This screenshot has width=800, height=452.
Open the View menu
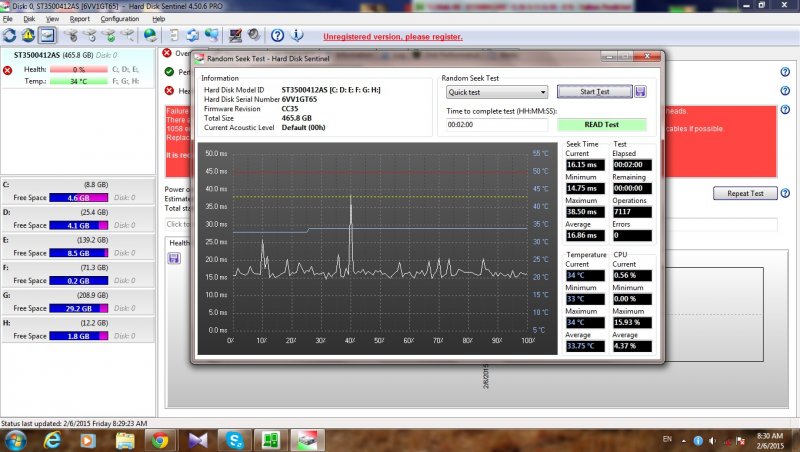53,19
